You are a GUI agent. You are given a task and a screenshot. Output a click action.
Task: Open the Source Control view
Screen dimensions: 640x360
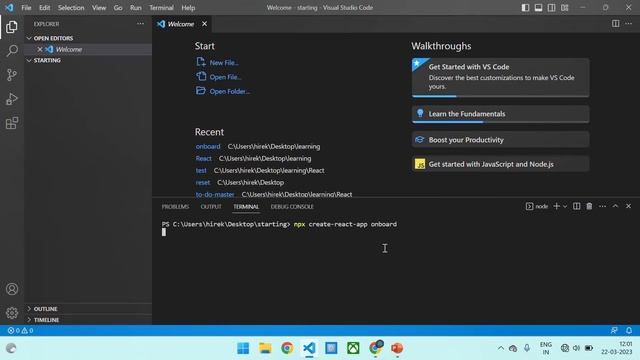point(12,75)
